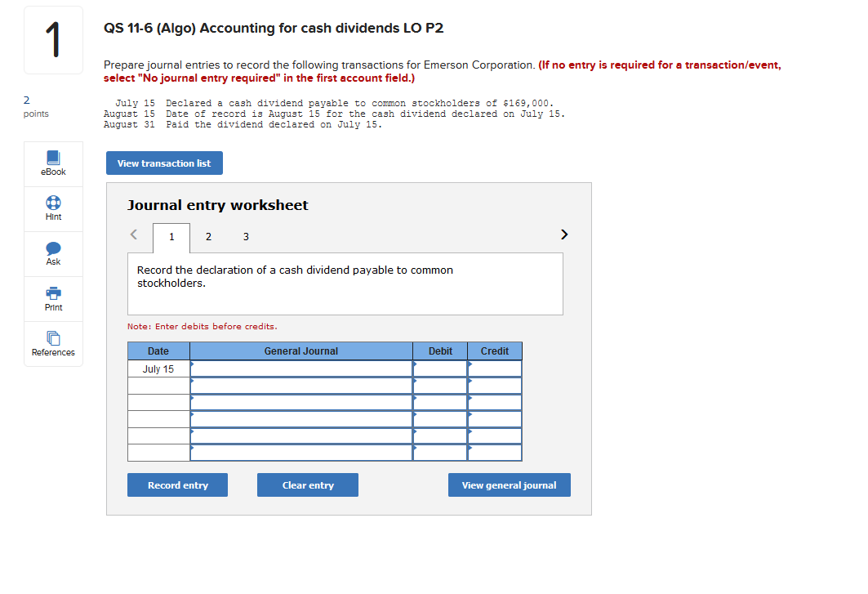Switch to journal entry tab 2
The height and width of the screenshot is (594, 868).
(x=208, y=236)
